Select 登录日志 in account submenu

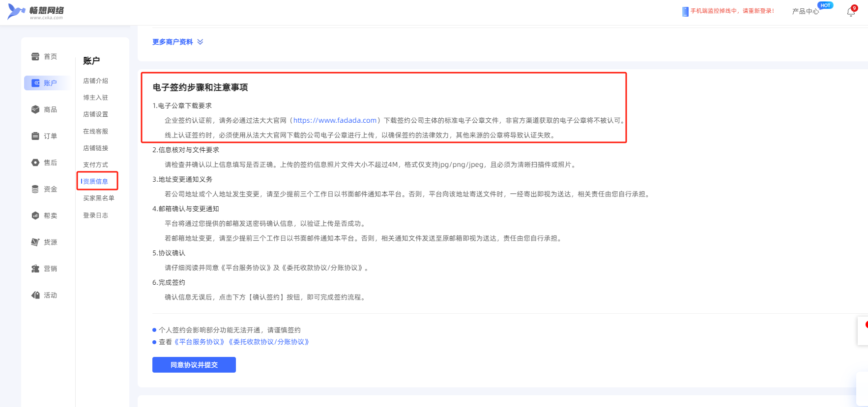pyautogui.click(x=95, y=215)
